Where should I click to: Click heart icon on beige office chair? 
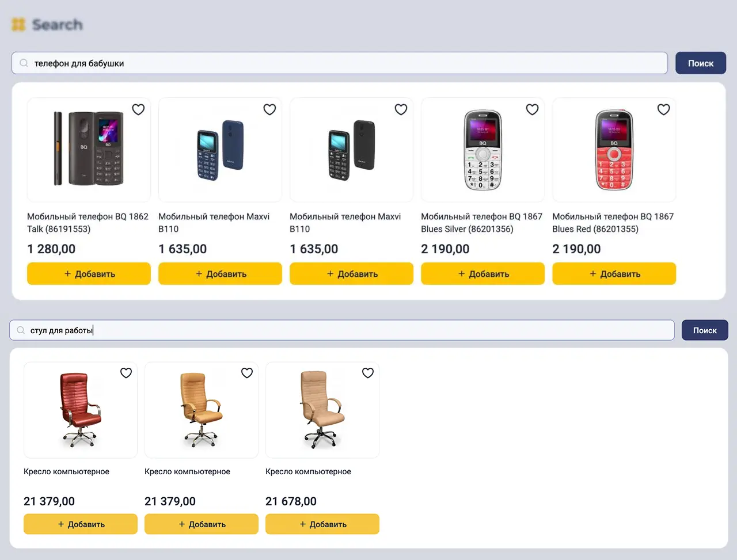tap(368, 373)
